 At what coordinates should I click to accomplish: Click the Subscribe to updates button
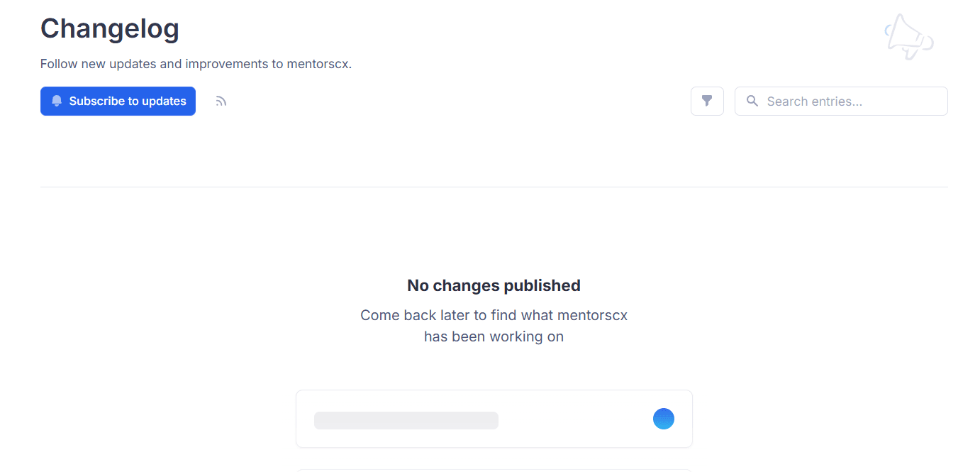tap(118, 101)
